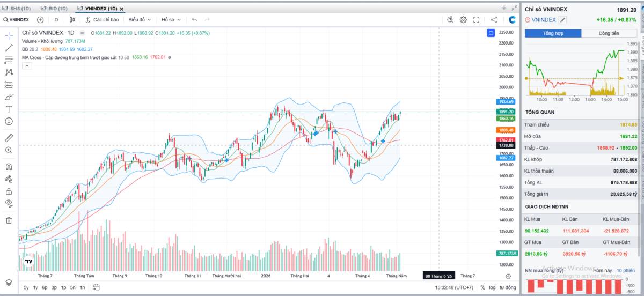
Task: Select the brush drawing tool
Action: pyautogui.click(x=9, y=97)
